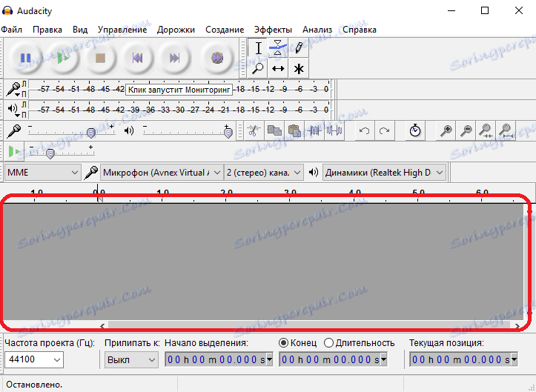Screen dimensions: 536x392
Task: Click the Copy icon
Action: coord(274,130)
